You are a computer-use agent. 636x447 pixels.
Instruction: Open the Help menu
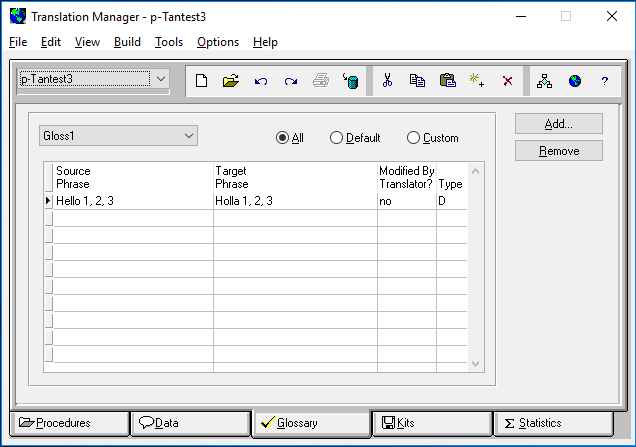(265, 42)
